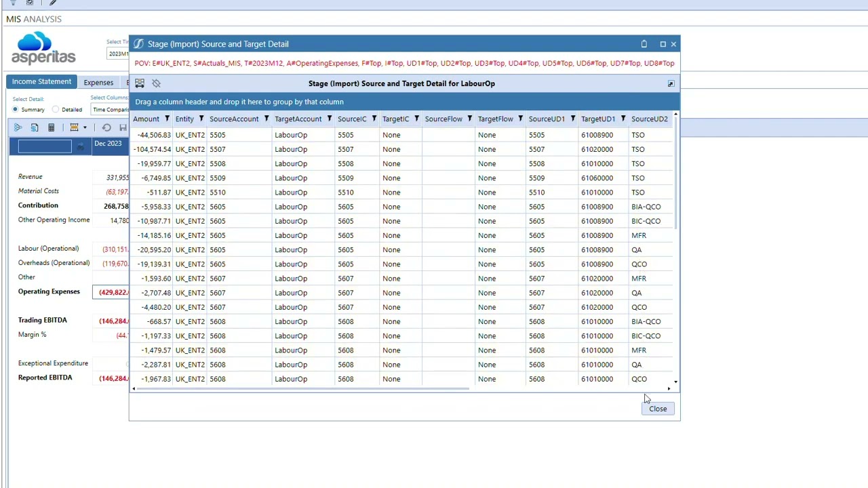Click the horizontal scrollbar thumb
This screenshot has width=868, height=488.
point(302,389)
